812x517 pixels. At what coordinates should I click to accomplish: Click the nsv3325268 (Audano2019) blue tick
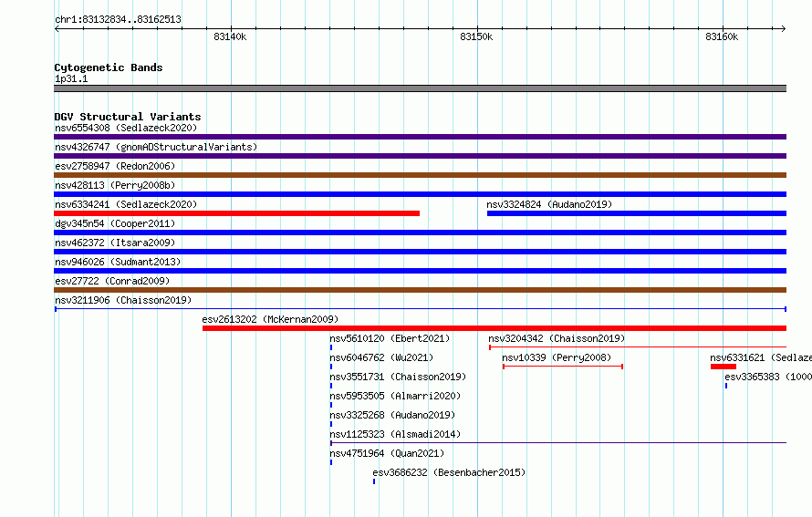(x=331, y=424)
